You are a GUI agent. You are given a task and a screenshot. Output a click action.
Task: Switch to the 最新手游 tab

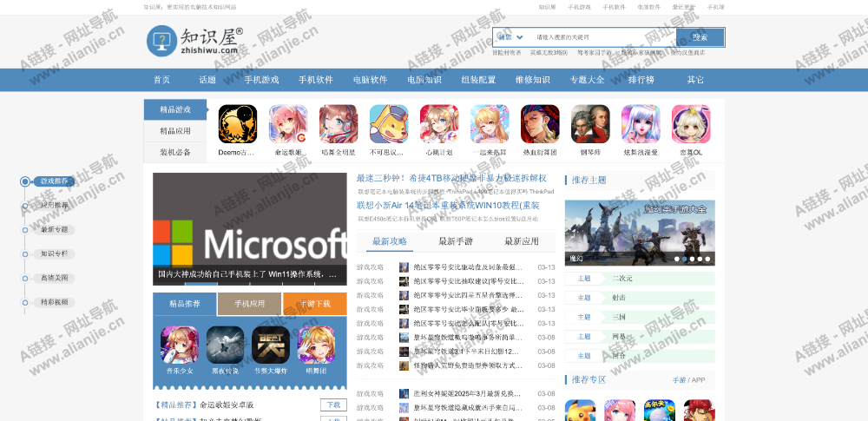(x=456, y=241)
